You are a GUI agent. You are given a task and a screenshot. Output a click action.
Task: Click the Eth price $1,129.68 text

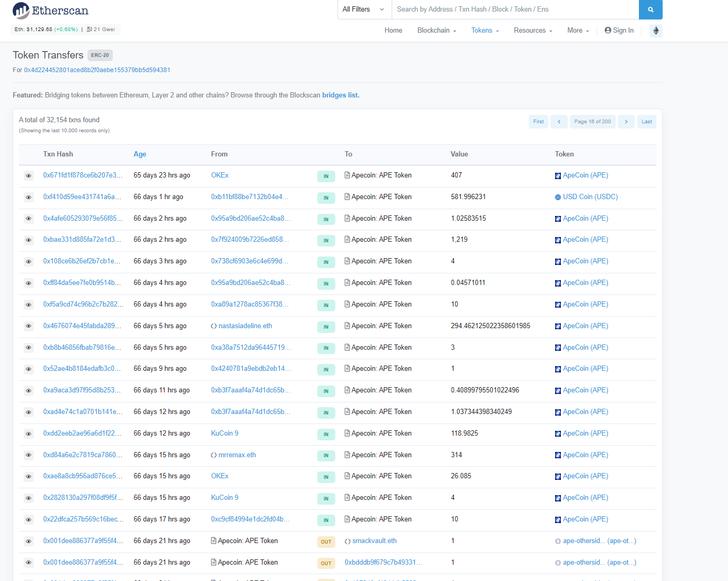33,29
